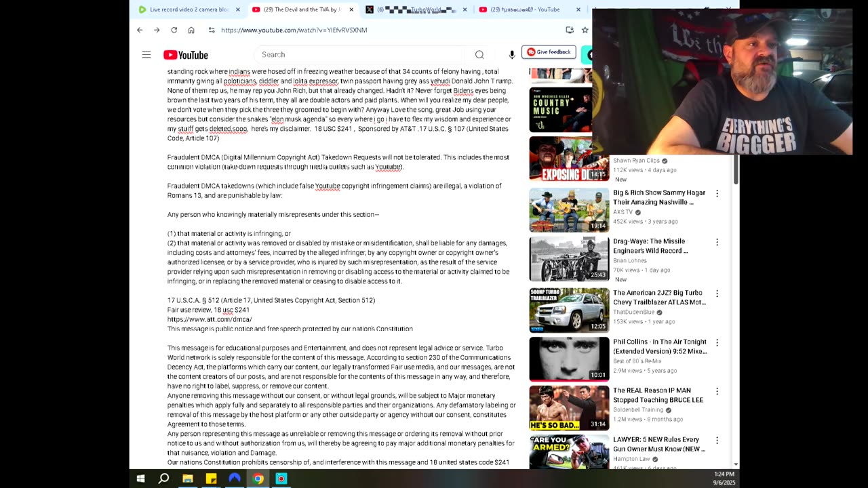Open AXS TV channel name
The height and width of the screenshot is (488, 868).
pos(623,212)
